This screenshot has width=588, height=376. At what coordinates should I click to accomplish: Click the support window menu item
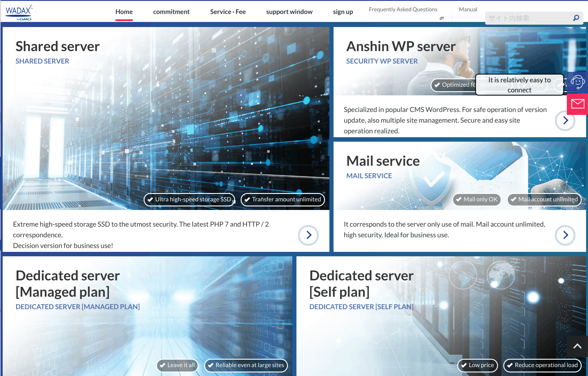(x=290, y=12)
